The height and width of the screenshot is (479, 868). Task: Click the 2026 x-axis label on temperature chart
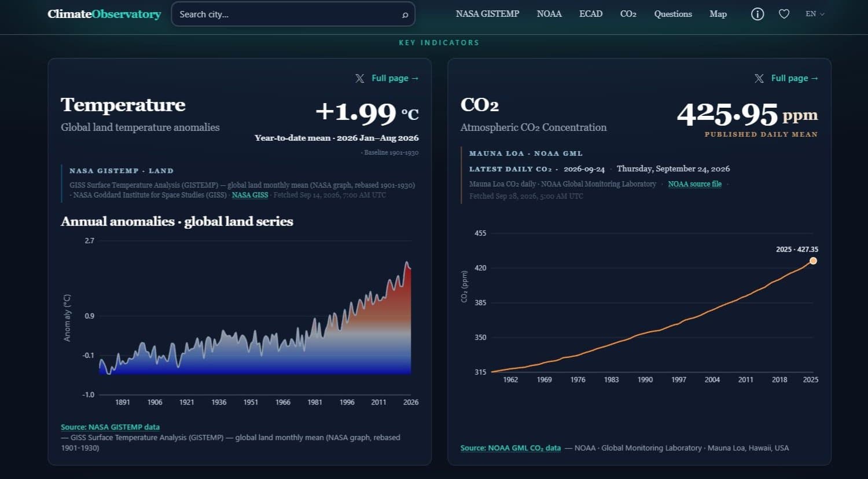[x=411, y=402]
